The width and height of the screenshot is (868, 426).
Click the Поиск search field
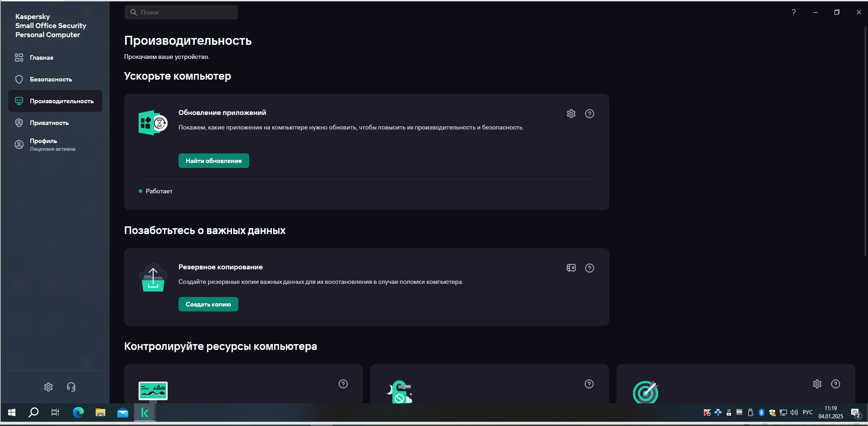(x=181, y=12)
